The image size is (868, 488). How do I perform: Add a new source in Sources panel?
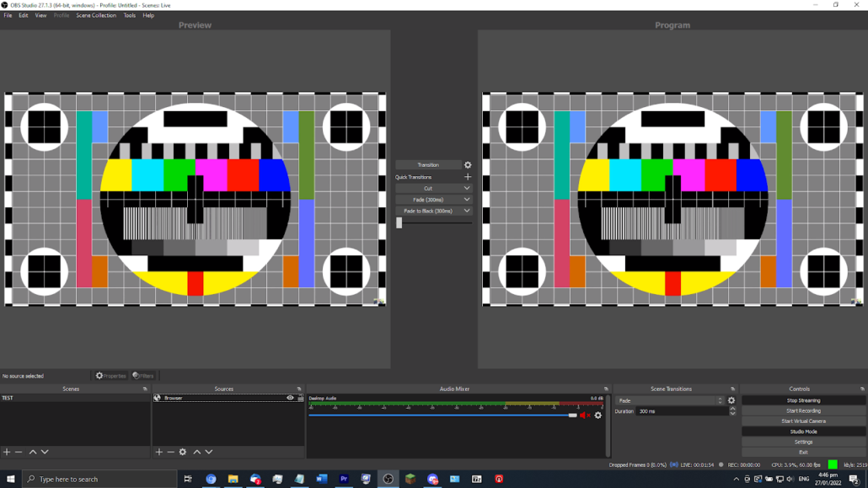(159, 453)
